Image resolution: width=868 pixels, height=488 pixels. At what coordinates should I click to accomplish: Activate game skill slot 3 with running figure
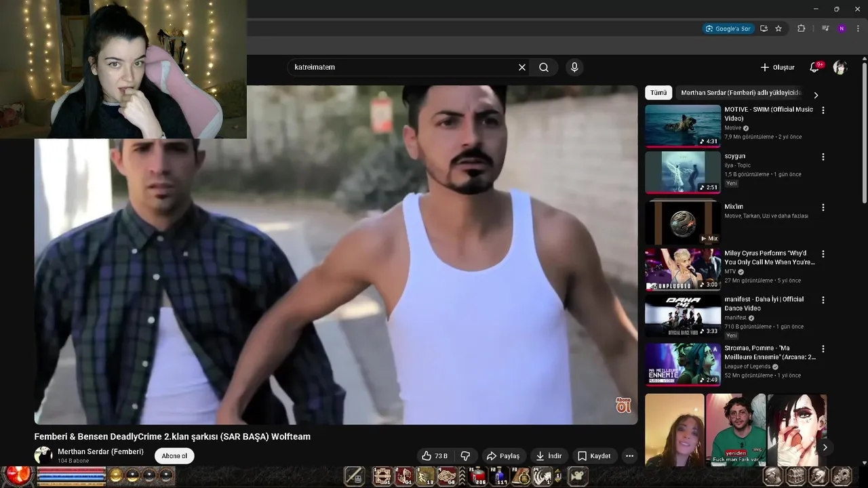(x=425, y=476)
